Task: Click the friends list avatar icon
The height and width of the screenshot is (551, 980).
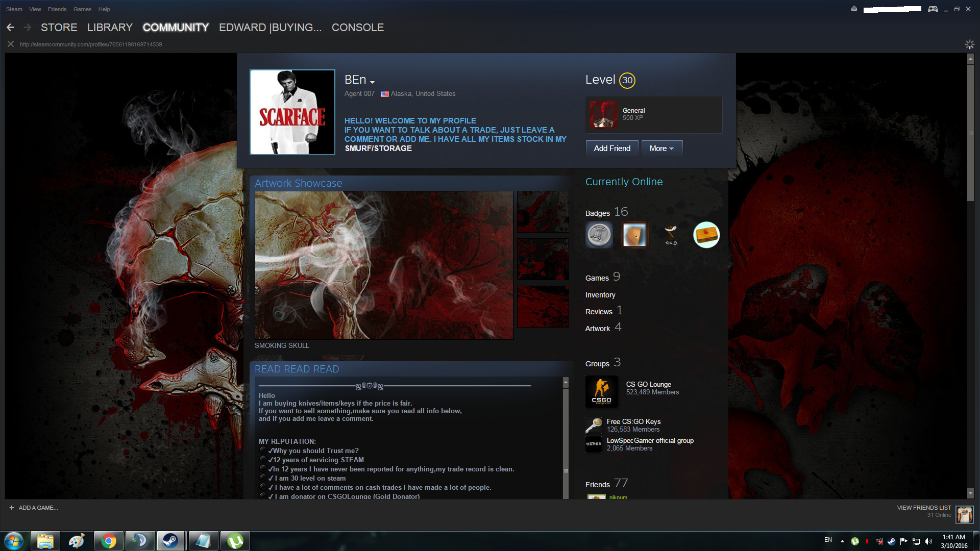Action: [964, 514]
